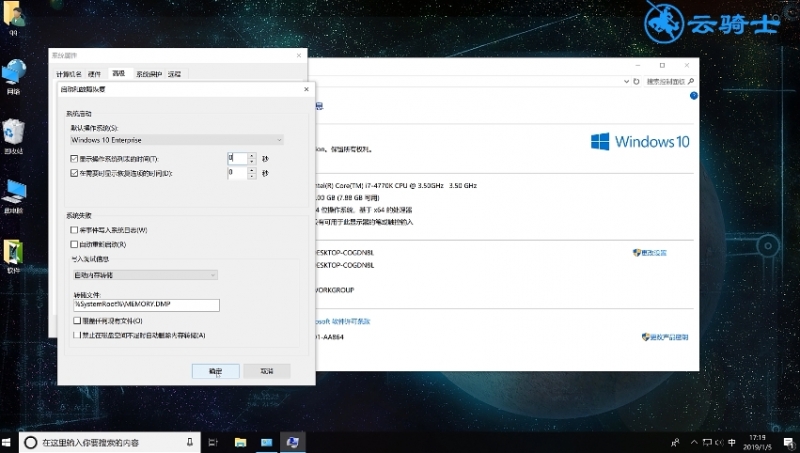Click the 转储文件 MEMORY.DMP path field
Screen dimensions: 800x453
coord(146,305)
